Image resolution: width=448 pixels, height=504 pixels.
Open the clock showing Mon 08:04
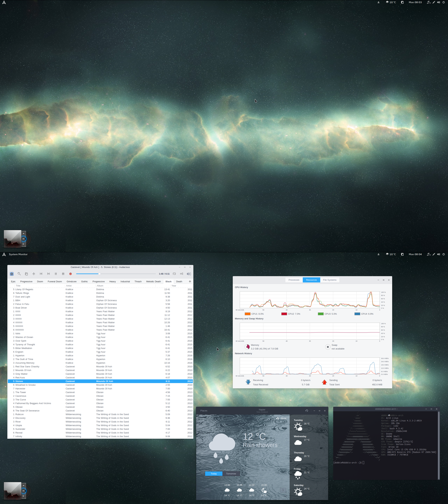tap(415, 254)
